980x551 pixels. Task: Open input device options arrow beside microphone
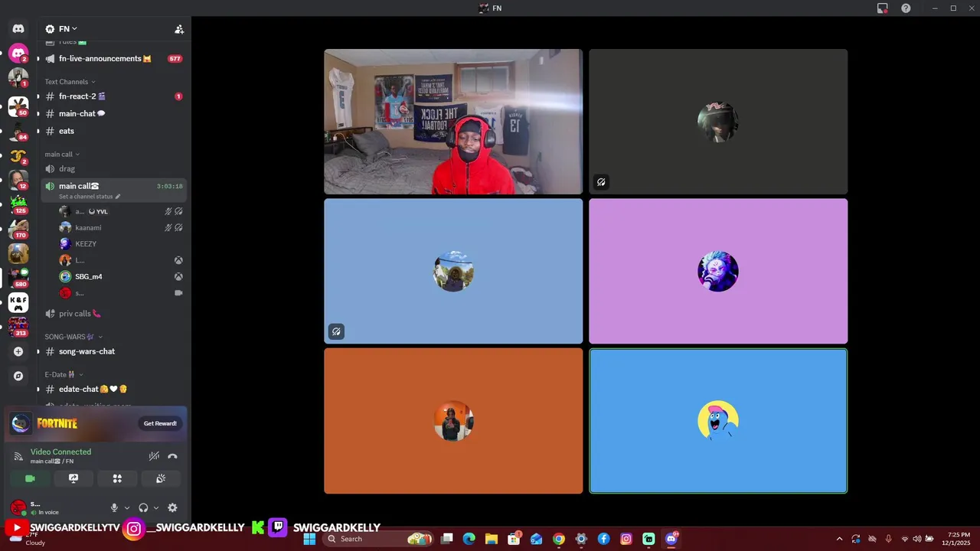point(127,507)
